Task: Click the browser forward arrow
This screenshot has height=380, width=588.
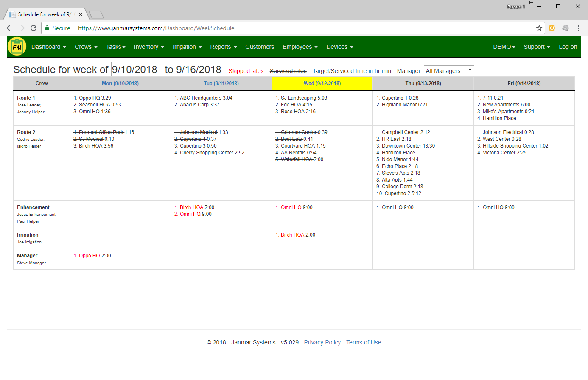Action: pos(21,28)
